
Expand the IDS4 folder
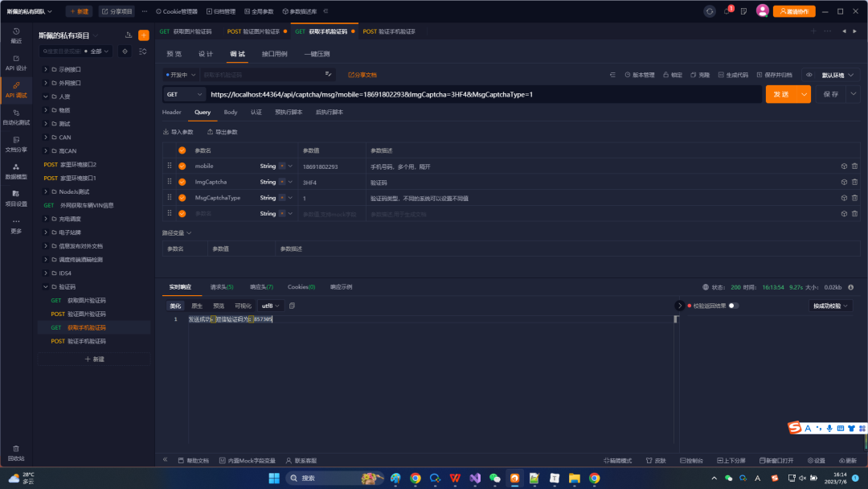tap(46, 273)
